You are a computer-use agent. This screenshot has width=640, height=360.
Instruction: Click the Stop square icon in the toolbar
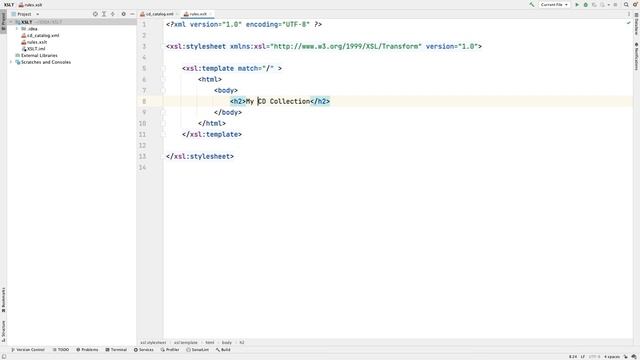point(616,4)
